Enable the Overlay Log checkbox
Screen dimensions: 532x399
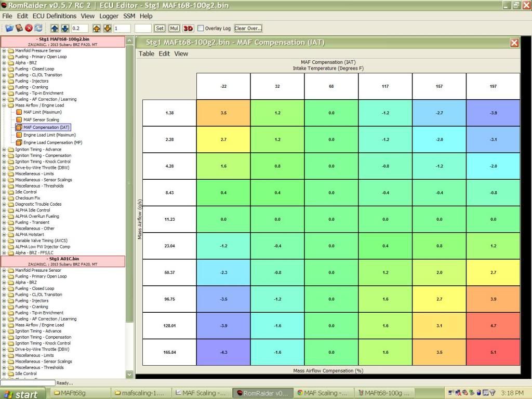pos(201,29)
